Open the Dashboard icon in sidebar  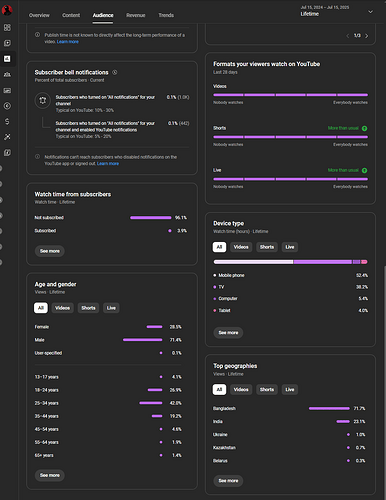(7, 27)
